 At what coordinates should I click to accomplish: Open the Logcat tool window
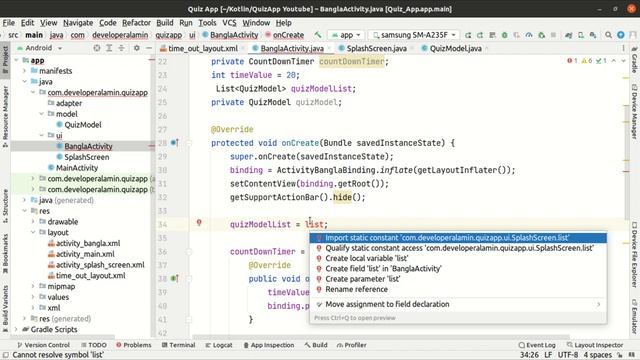[x=219, y=345]
